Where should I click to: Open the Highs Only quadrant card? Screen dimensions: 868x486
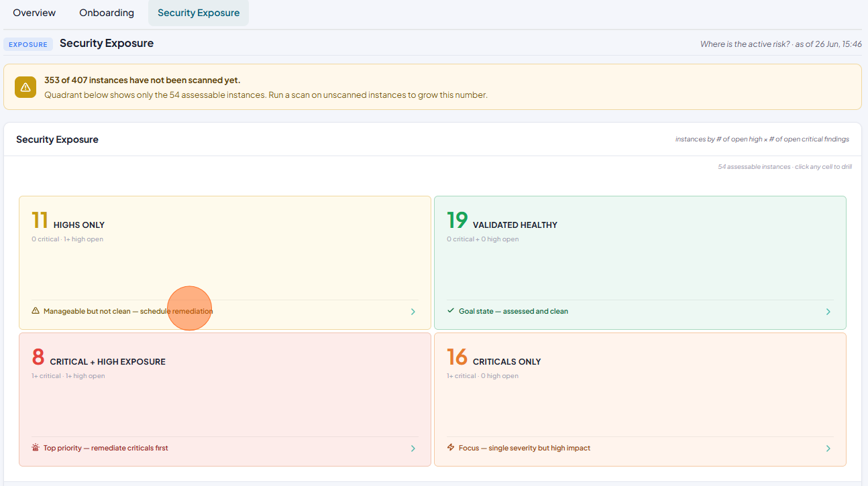pyautogui.click(x=225, y=263)
